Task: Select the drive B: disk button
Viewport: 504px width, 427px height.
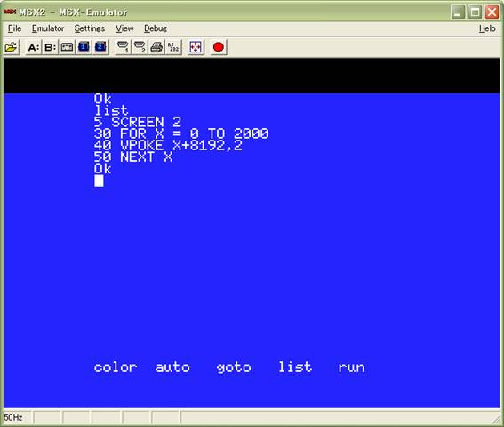Action: [x=50, y=47]
